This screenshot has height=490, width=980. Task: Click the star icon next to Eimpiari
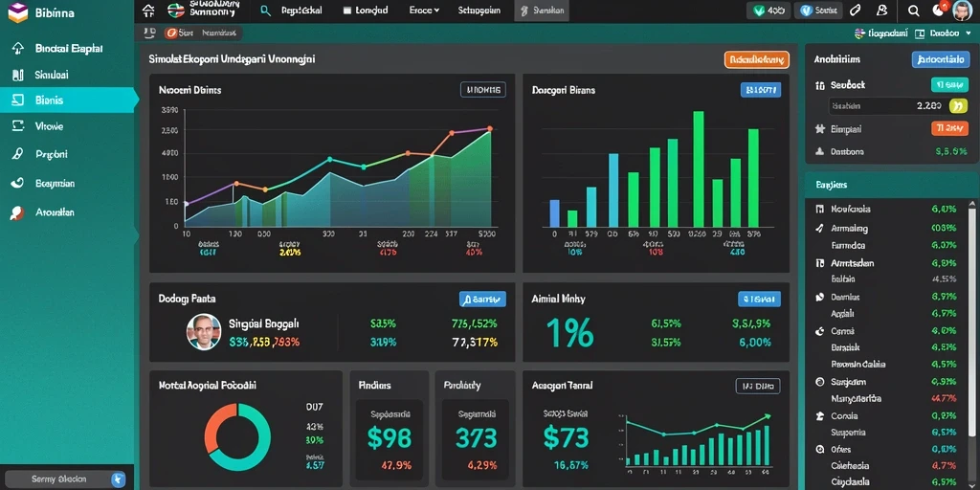pyautogui.click(x=820, y=129)
